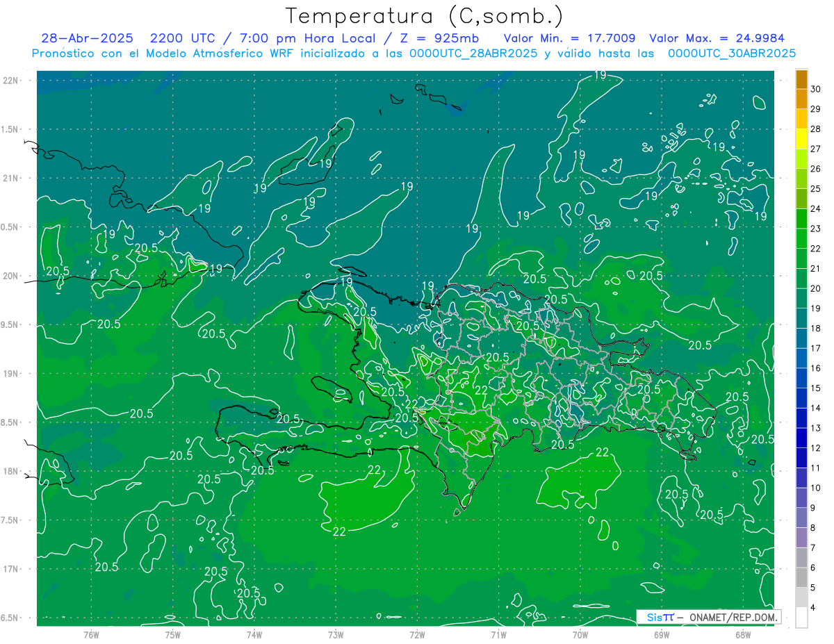The height and width of the screenshot is (644, 834).
Task: Click the 19N latitude axis label
Action: tap(10, 374)
